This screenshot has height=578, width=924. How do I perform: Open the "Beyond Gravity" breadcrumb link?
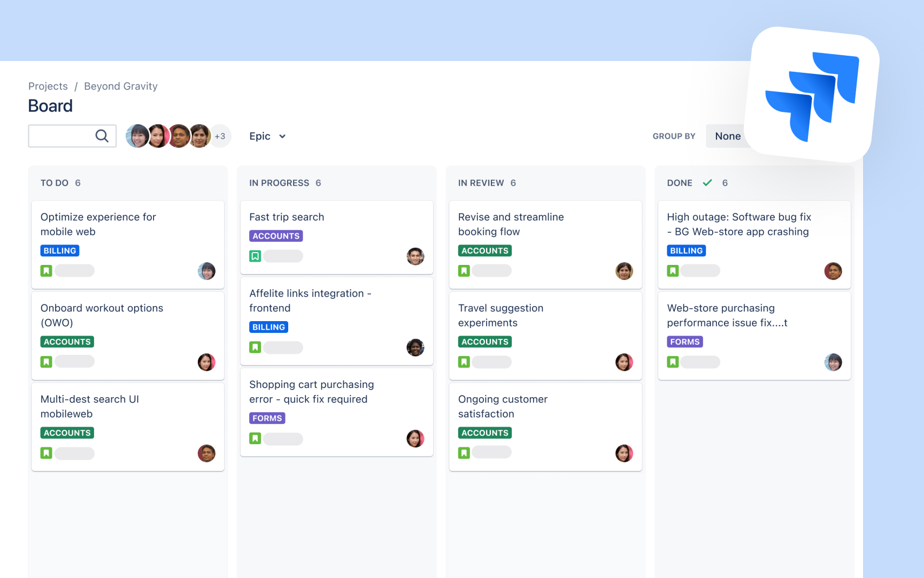[120, 86]
